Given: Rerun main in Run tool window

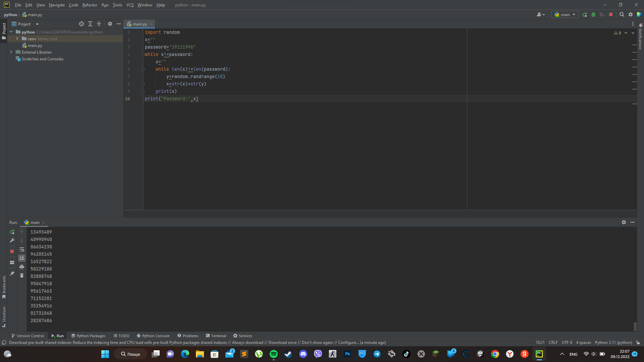Looking at the screenshot, I should [x=13, y=232].
